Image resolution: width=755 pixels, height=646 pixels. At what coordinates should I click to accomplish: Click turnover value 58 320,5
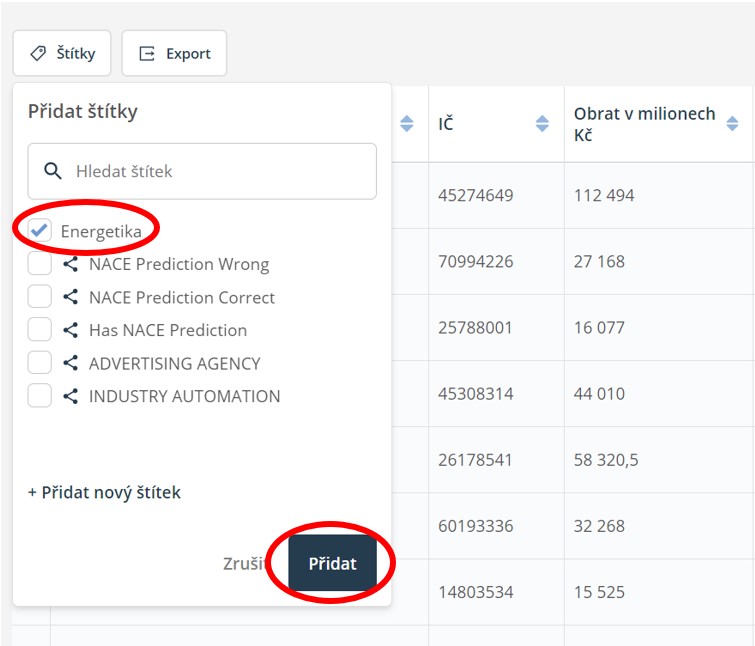coord(606,460)
